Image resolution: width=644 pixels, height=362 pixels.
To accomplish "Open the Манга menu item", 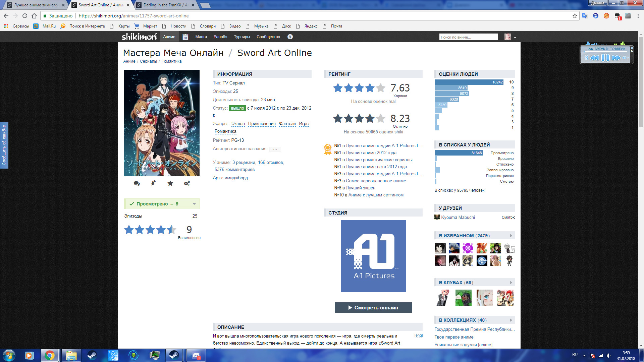I will pos(201,37).
